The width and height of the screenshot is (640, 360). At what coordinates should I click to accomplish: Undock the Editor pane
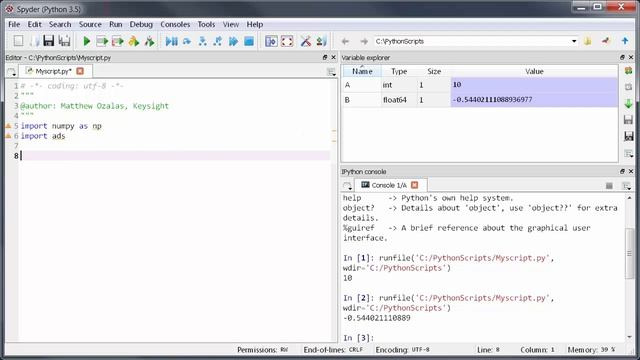325,58
